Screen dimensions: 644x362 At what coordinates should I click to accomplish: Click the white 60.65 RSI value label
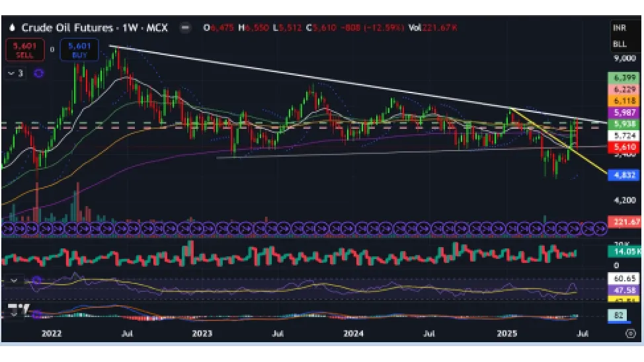624,278
